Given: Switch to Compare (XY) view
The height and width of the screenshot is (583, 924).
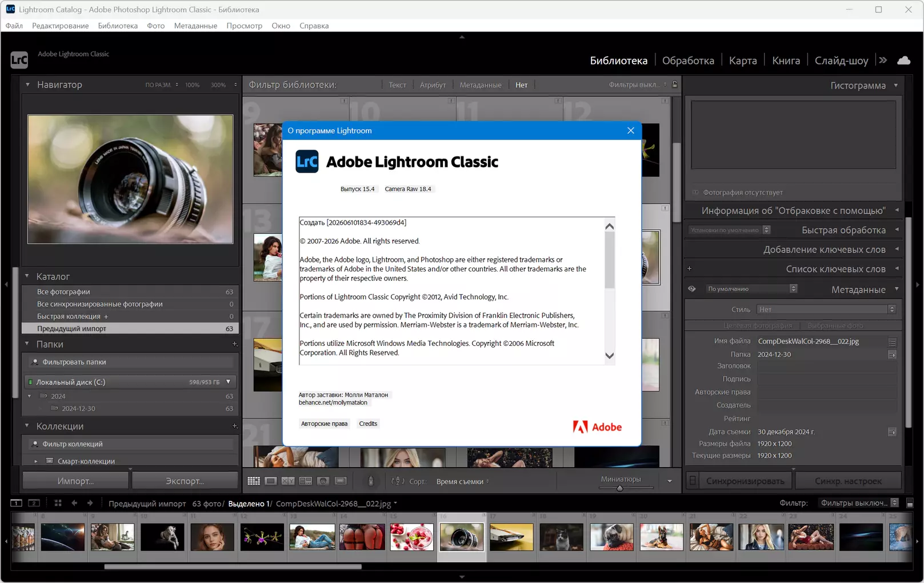Looking at the screenshot, I should point(288,481).
